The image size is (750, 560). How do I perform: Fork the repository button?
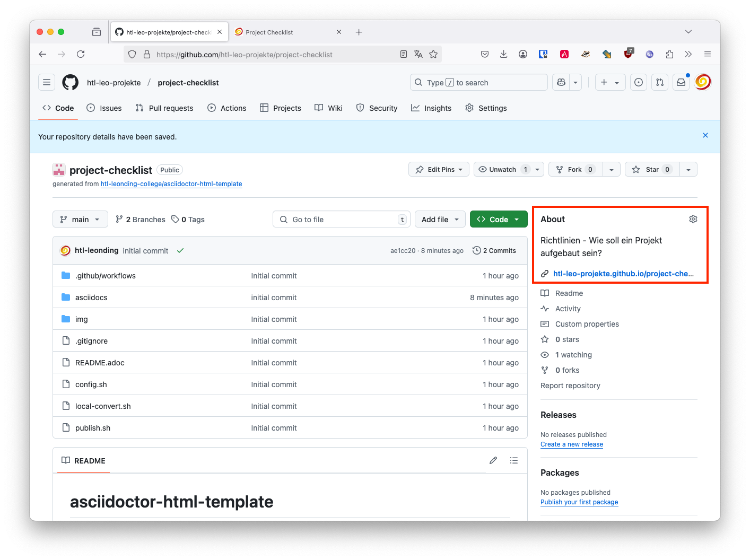click(x=576, y=169)
